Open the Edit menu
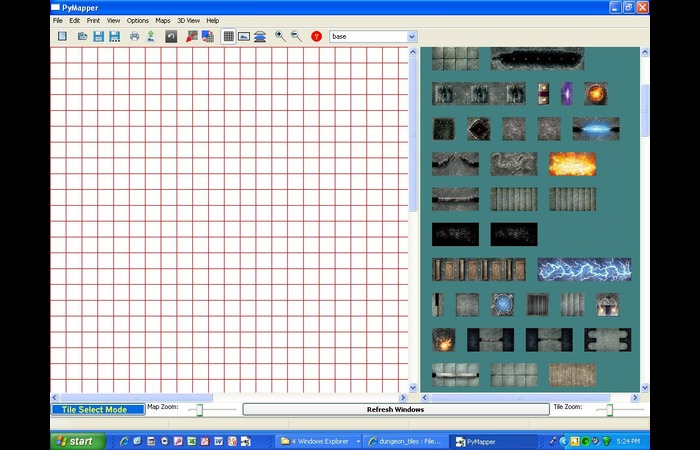The width and height of the screenshot is (700, 450). pos(75,21)
